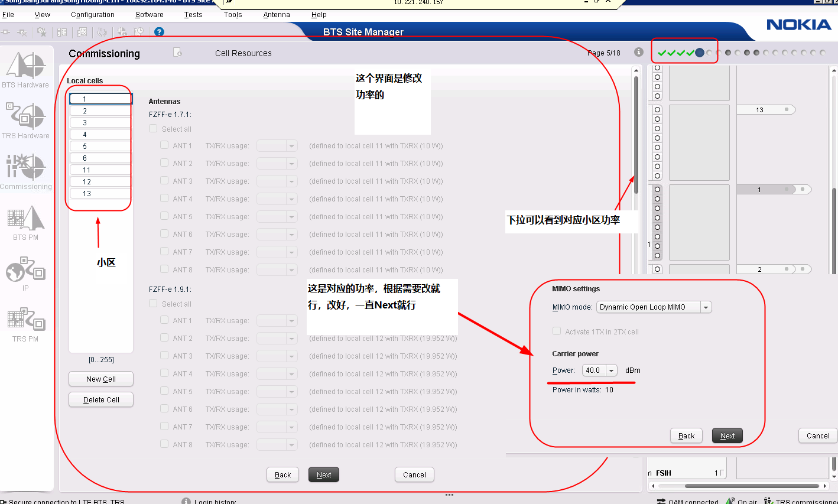Click the page info icon near Page 5/18
838x504 pixels.
[638, 52]
